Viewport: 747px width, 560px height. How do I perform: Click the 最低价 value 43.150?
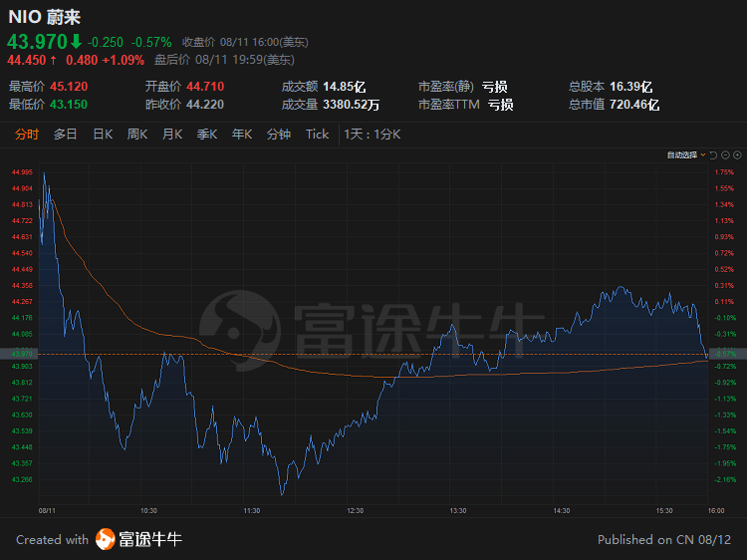[69, 105]
